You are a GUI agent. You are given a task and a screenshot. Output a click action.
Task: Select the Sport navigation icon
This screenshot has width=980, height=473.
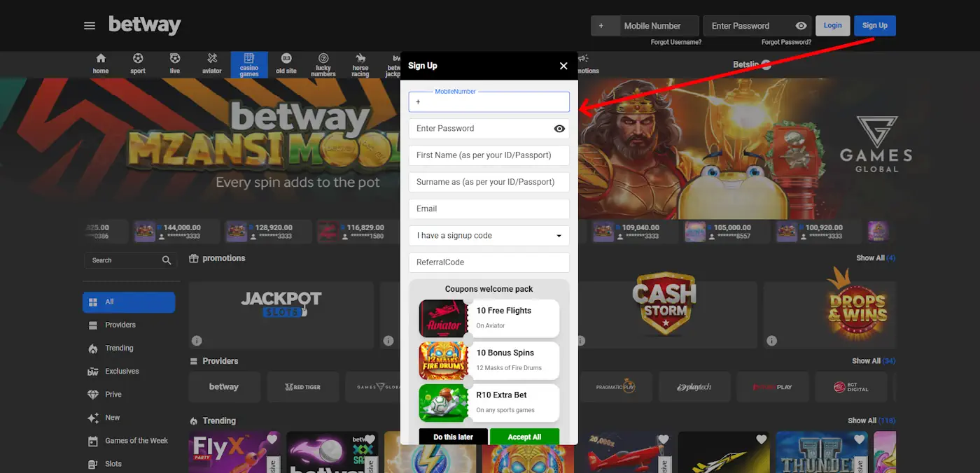(138, 64)
